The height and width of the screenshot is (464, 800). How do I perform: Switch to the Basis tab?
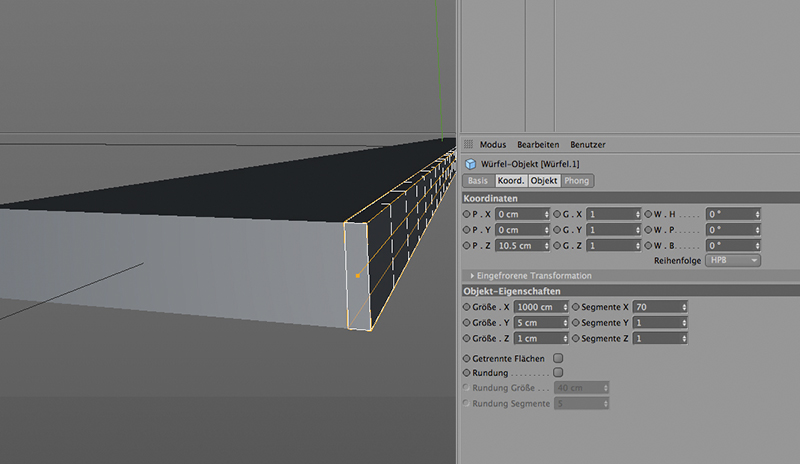477,181
